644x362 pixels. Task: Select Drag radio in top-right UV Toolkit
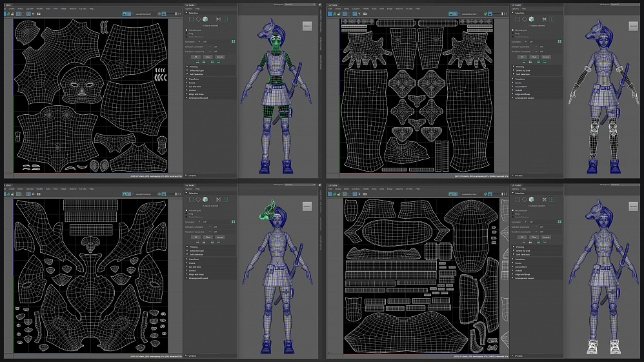(x=513, y=34)
